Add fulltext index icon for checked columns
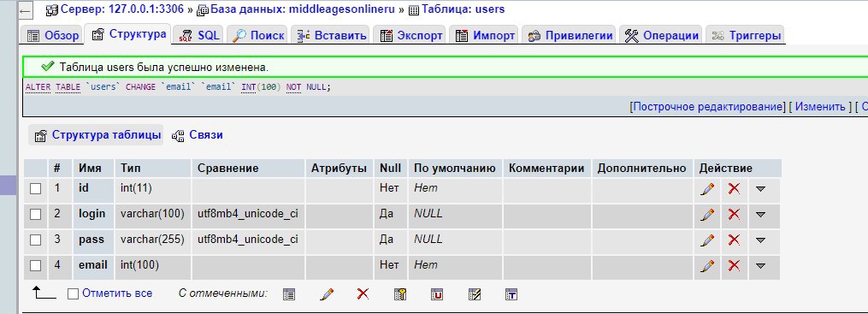868x314 pixels. pos(511,294)
